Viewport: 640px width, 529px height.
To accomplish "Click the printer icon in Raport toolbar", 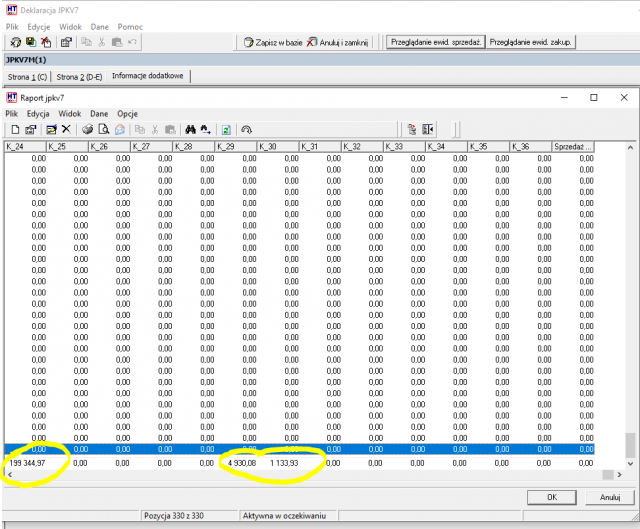I will point(87,130).
